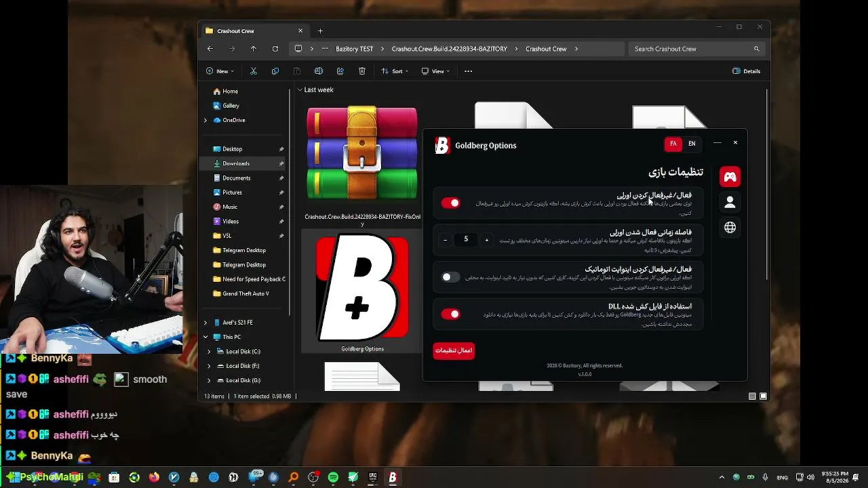868x488 pixels.
Task: Show hidden system tray icons
Action: pyautogui.click(x=722, y=477)
